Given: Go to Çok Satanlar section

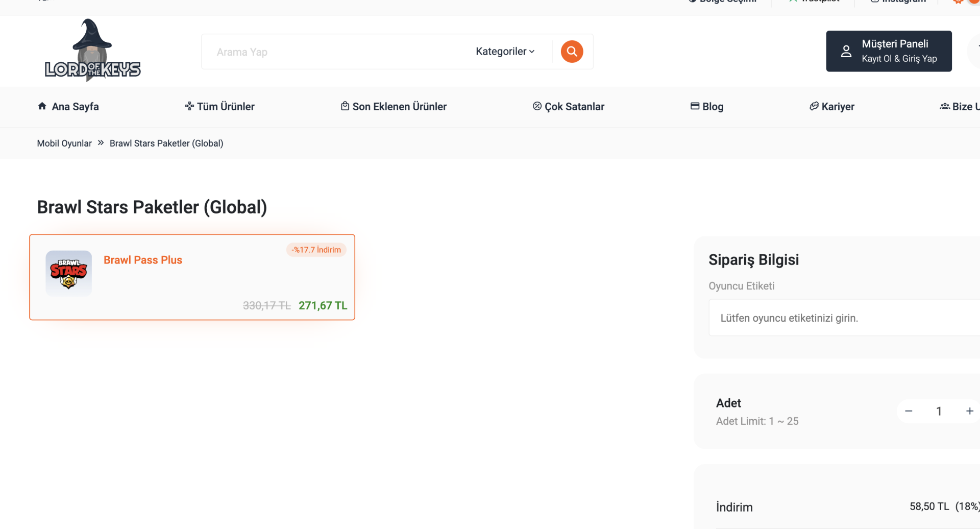Looking at the screenshot, I should (x=569, y=107).
